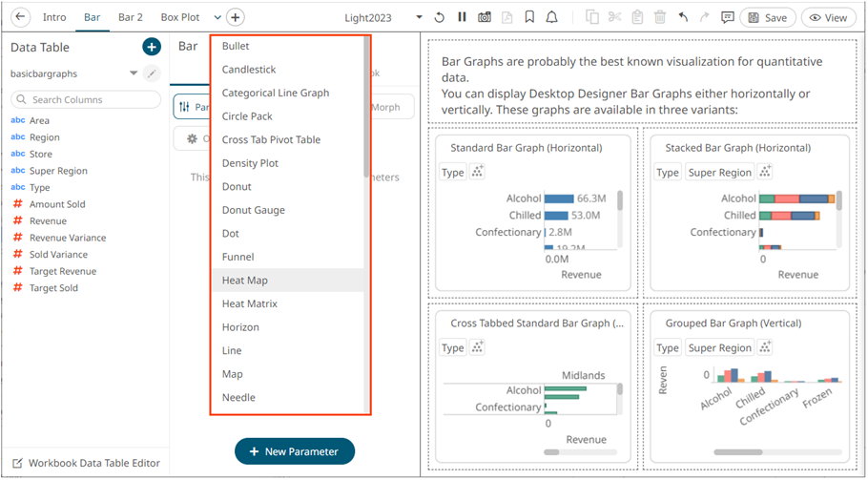Click the visualization list scrollbar

366,108
